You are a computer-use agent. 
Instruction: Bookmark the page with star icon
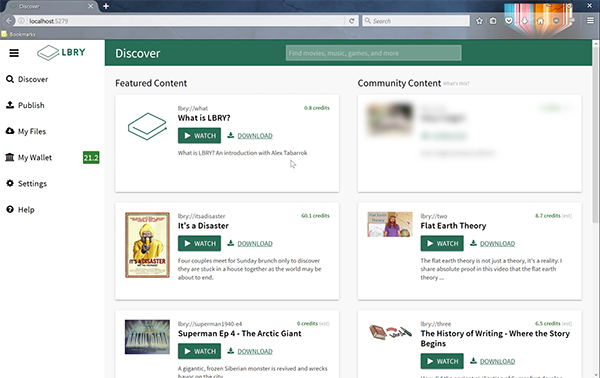point(479,21)
